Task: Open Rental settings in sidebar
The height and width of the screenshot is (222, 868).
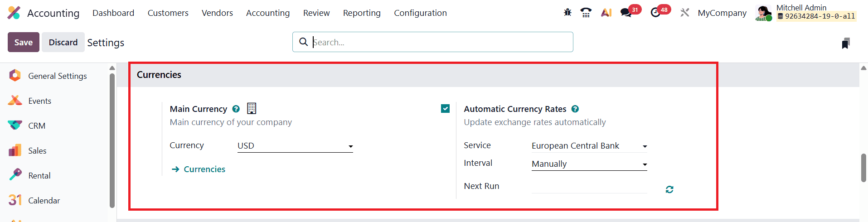Action: click(x=39, y=176)
